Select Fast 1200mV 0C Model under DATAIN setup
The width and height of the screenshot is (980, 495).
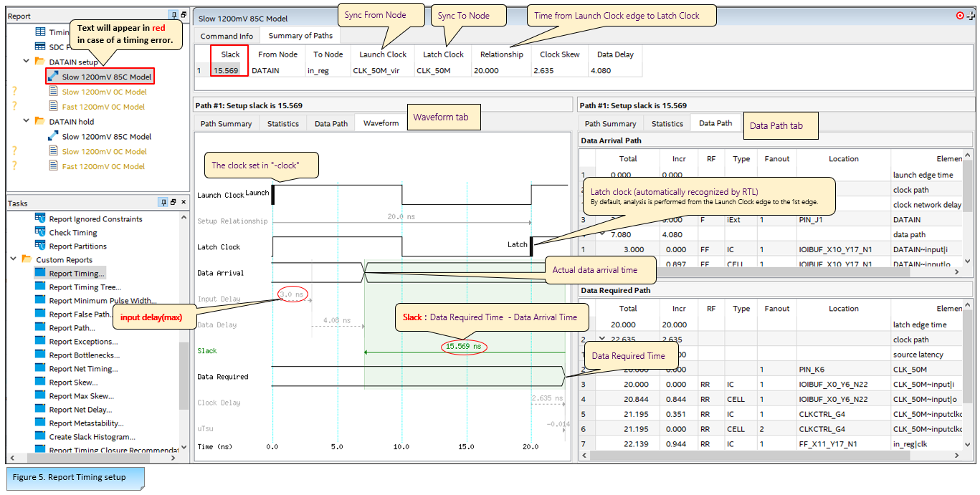(x=103, y=107)
